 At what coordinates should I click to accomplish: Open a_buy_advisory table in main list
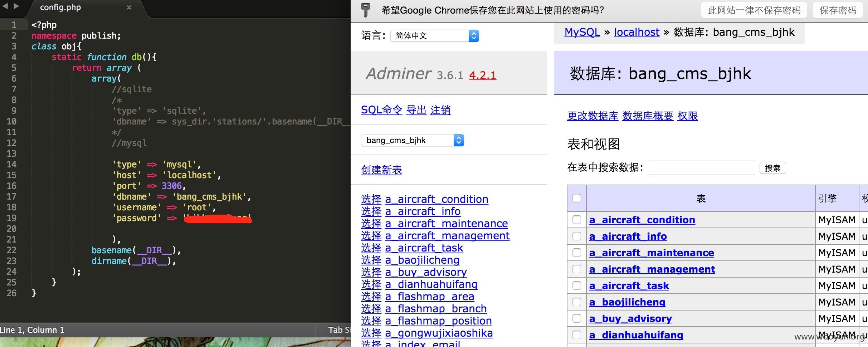pos(630,318)
